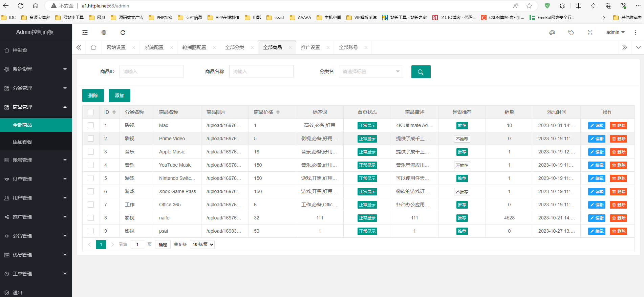644x297 pixels.
Task: Click browser back arrow
Action: tap(6, 6)
